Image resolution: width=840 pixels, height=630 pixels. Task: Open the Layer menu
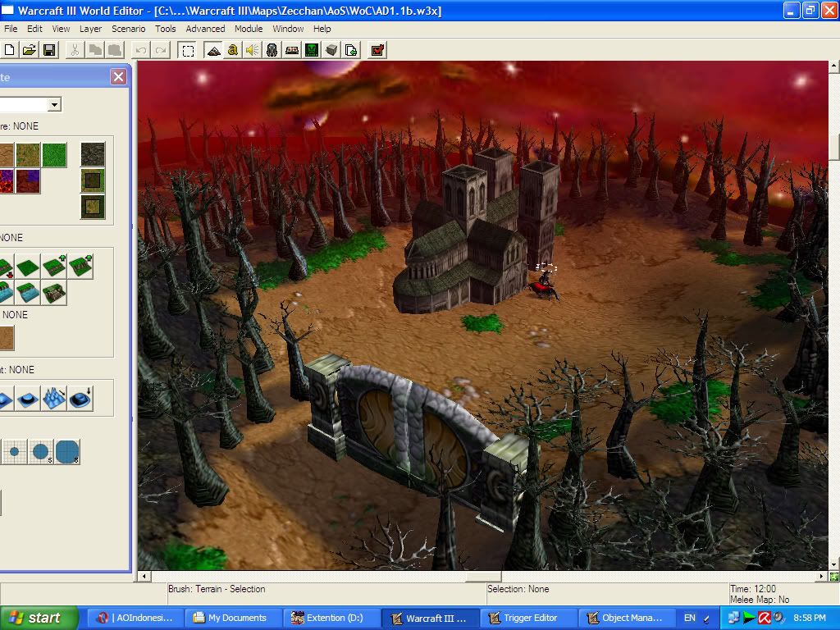pyautogui.click(x=90, y=29)
